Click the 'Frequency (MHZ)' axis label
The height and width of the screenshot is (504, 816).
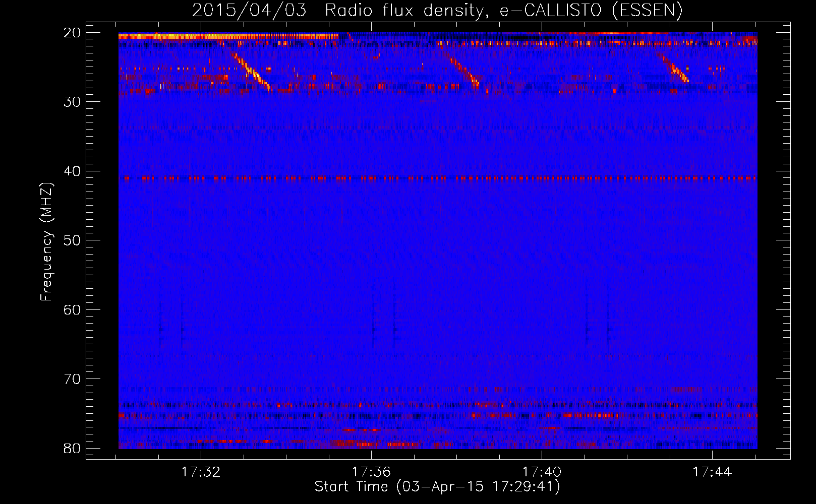pos(46,242)
